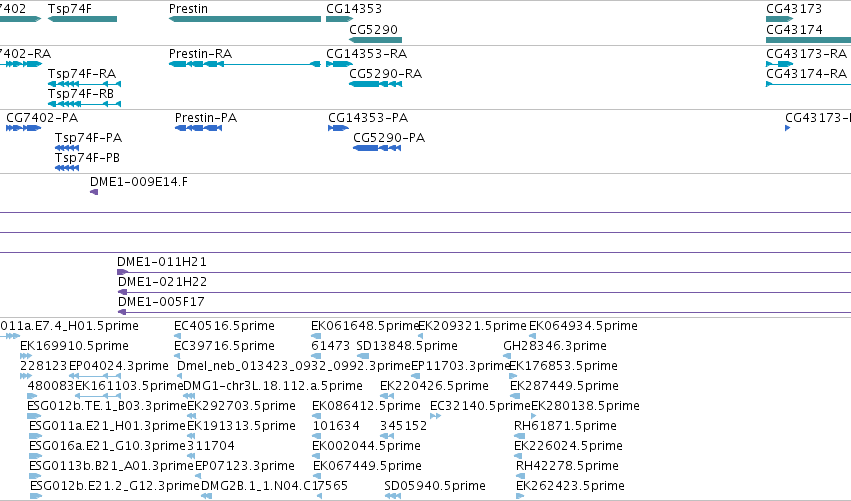This screenshot has width=851, height=501.
Task: Click EST EK262423.5prime
Action: point(570,486)
